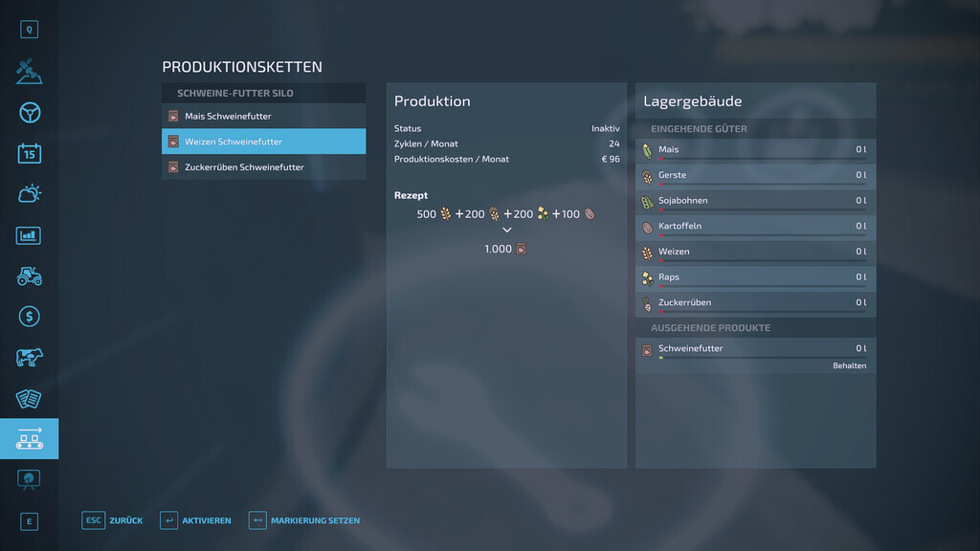
Task: Open the calendar icon in sidebar
Action: coord(29,153)
